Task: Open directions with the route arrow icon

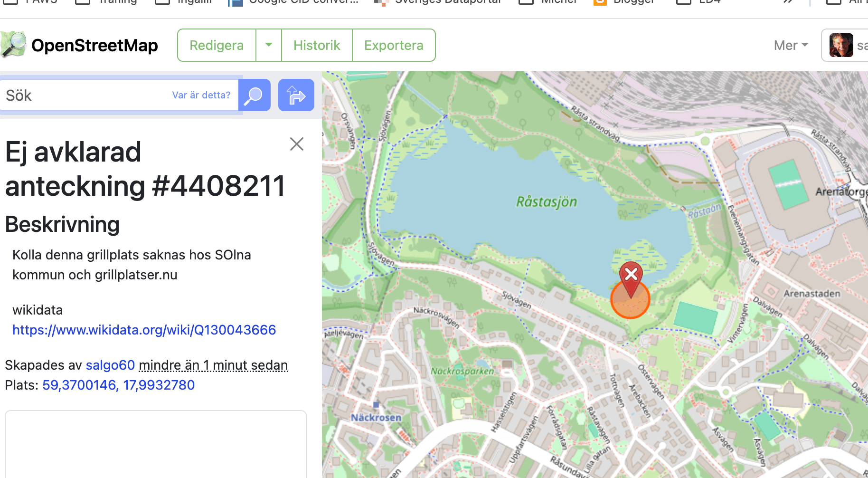Action: pos(296,95)
